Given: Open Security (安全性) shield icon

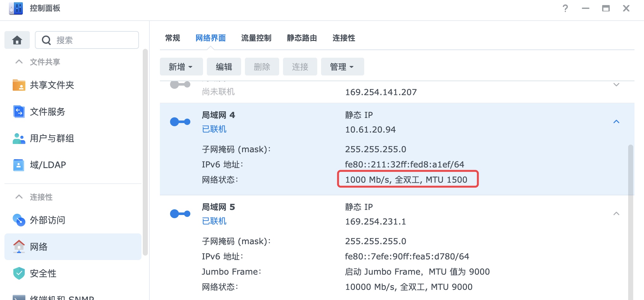Looking at the screenshot, I should pyautogui.click(x=19, y=273).
